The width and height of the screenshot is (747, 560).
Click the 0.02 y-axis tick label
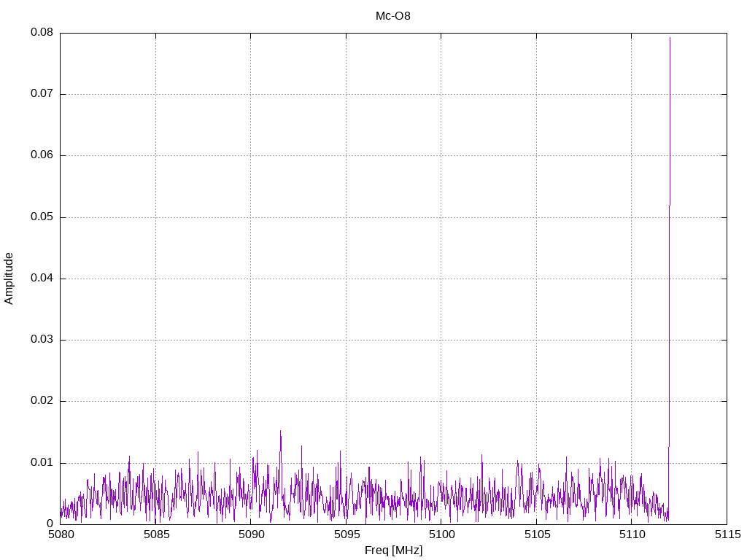tap(42, 401)
